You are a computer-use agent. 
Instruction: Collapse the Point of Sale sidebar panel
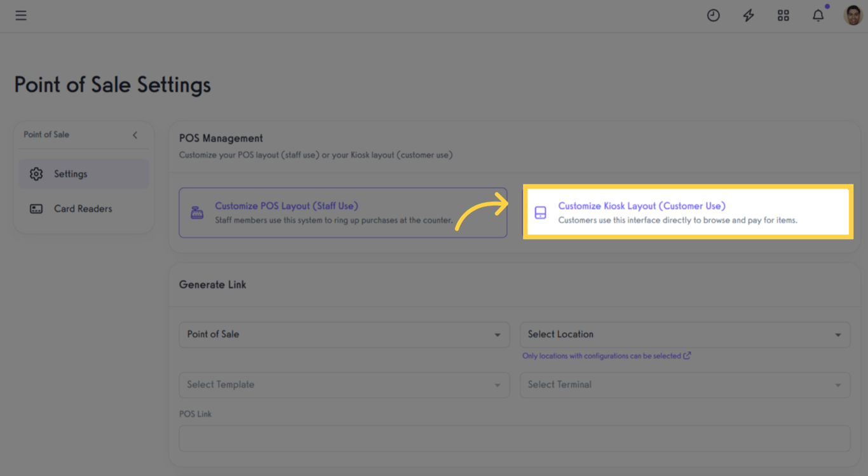[135, 135]
